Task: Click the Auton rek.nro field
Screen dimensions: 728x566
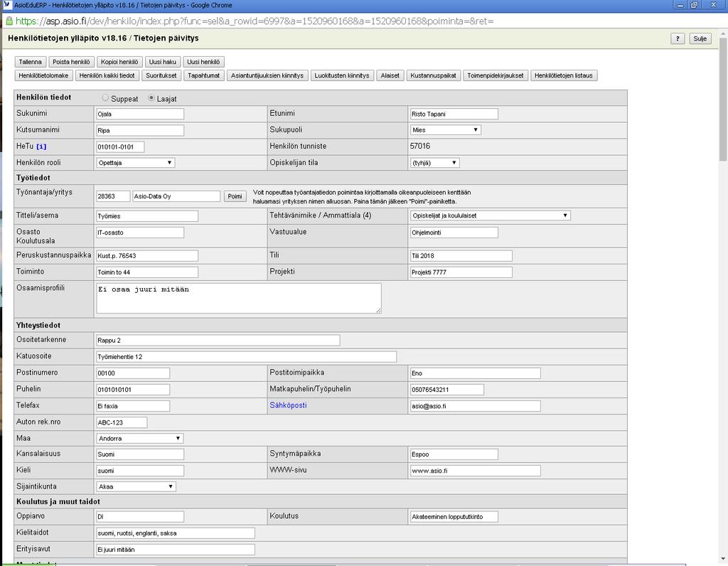Action: (x=122, y=422)
